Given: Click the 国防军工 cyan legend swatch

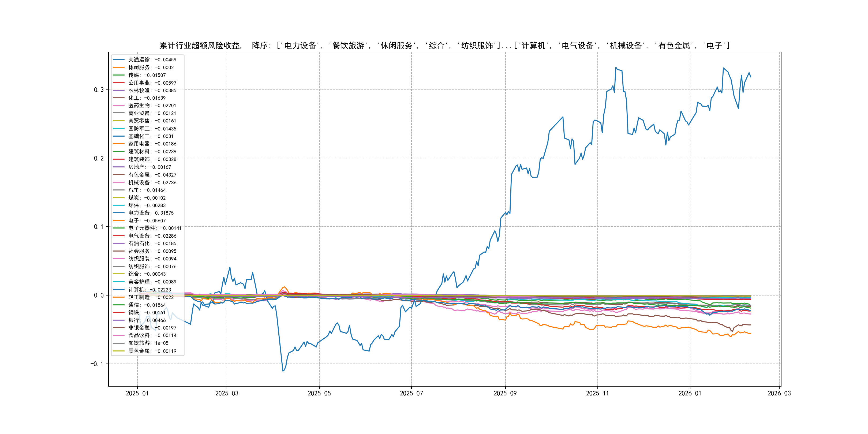Looking at the screenshot, I should 119,129.
